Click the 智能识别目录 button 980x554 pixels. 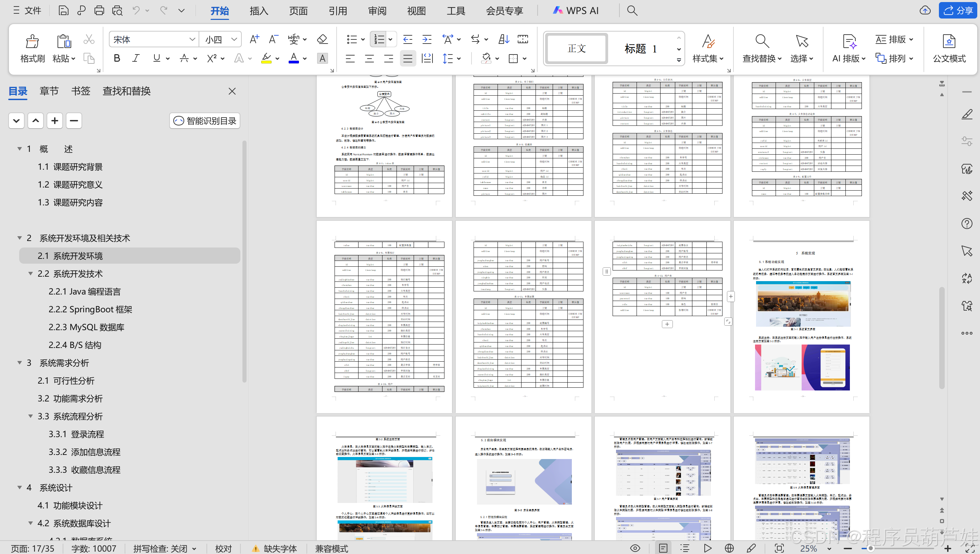(205, 121)
